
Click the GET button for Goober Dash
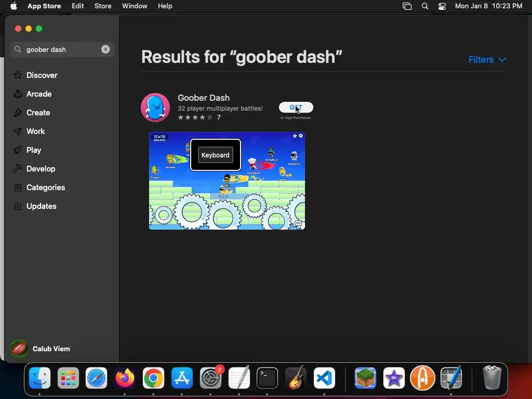coord(296,107)
